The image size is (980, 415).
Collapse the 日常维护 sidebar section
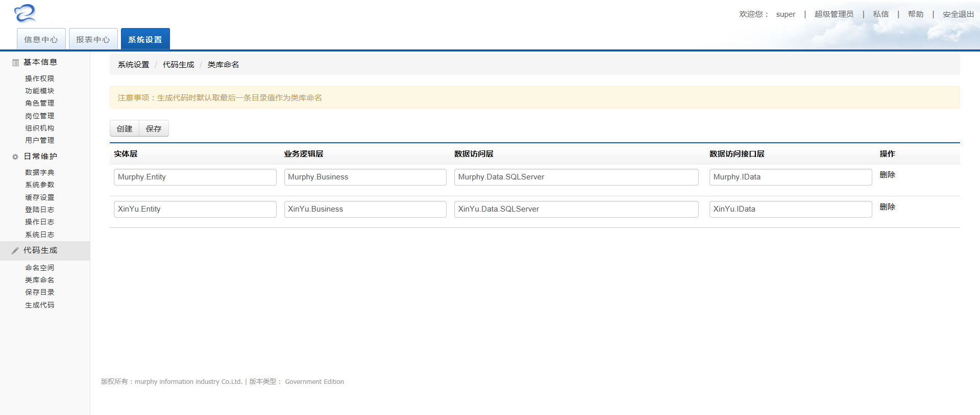click(40, 157)
